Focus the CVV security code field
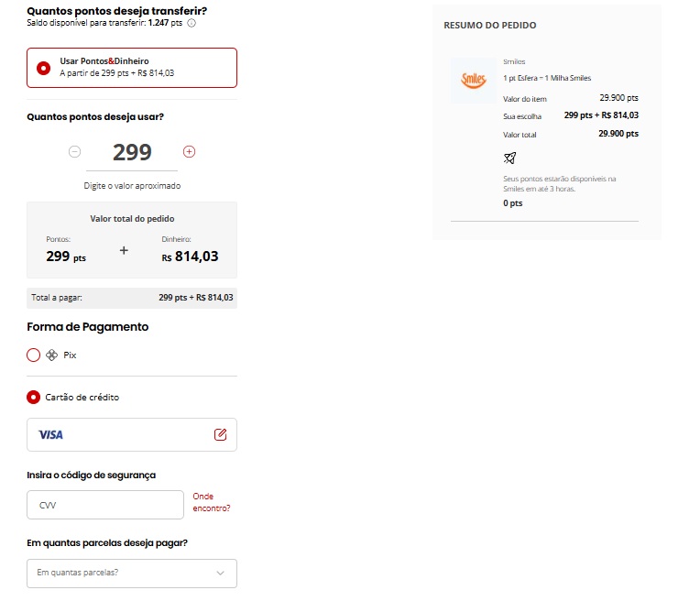The width and height of the screenshot is (700, 601). [105, 505]
